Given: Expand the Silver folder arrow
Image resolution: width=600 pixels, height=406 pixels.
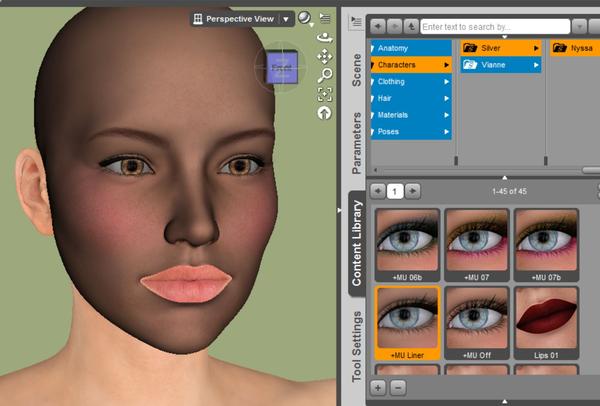Looking at the screenshot, I should pos(536,48).
